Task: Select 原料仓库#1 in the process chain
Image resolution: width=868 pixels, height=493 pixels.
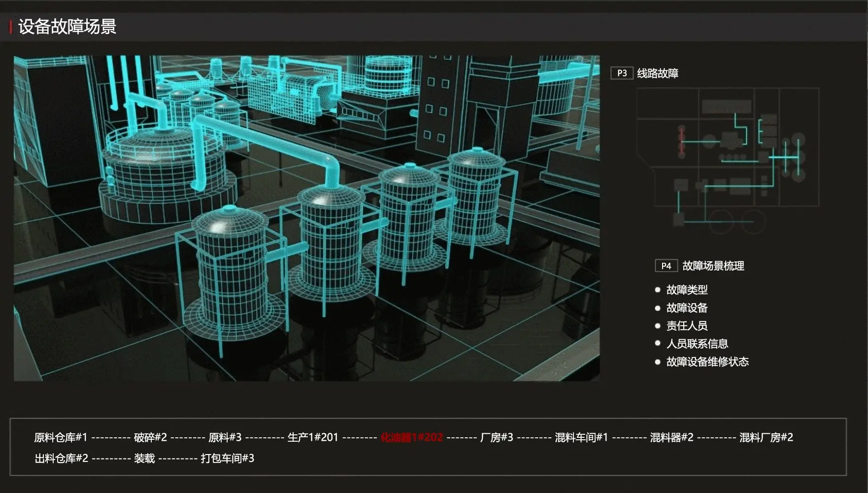Action: click(x=61, y=437)
